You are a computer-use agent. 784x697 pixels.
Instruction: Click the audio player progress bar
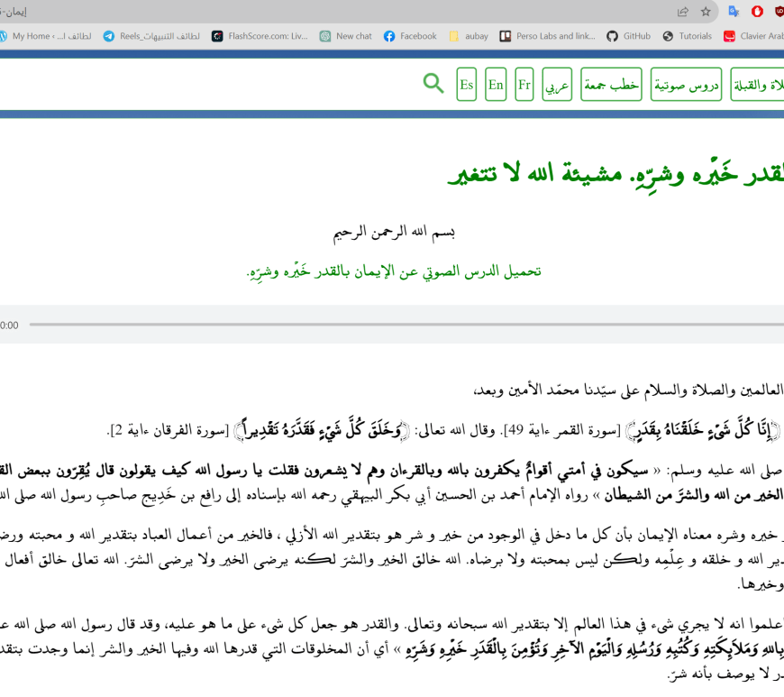tap(406, 325)
